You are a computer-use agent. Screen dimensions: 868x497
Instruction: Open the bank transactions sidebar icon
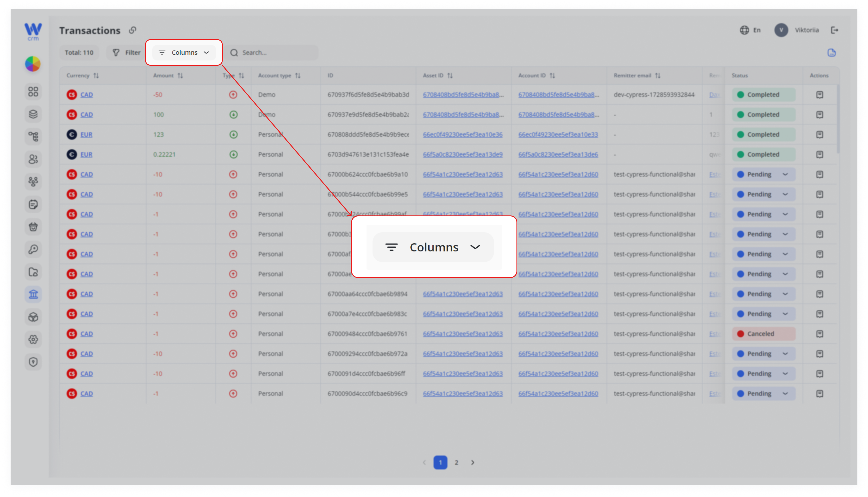tap(33, 294)
